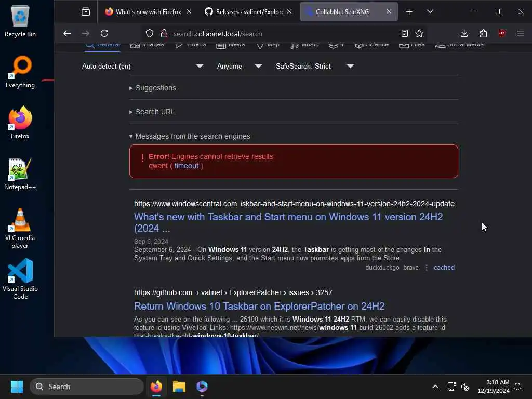The height and width of the screenshot is (399, 532).
Task: Select the Music search category
Action: click(304, 46)
